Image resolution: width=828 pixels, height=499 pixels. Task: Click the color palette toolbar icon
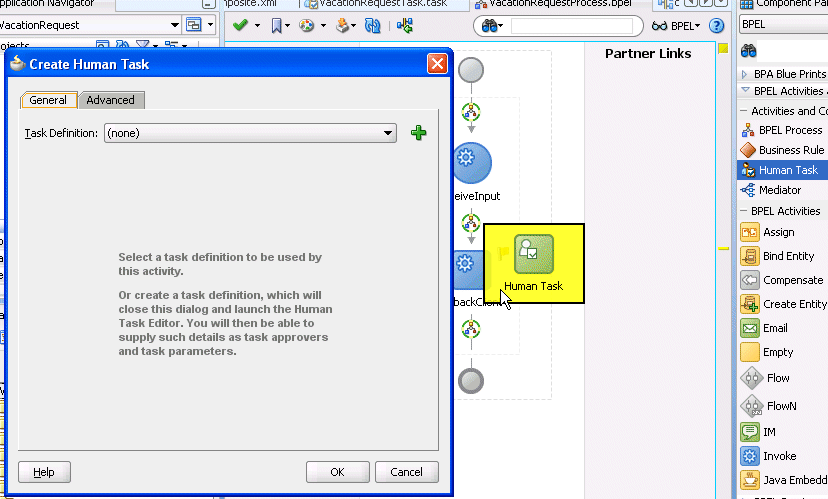[x=306, y=25]
